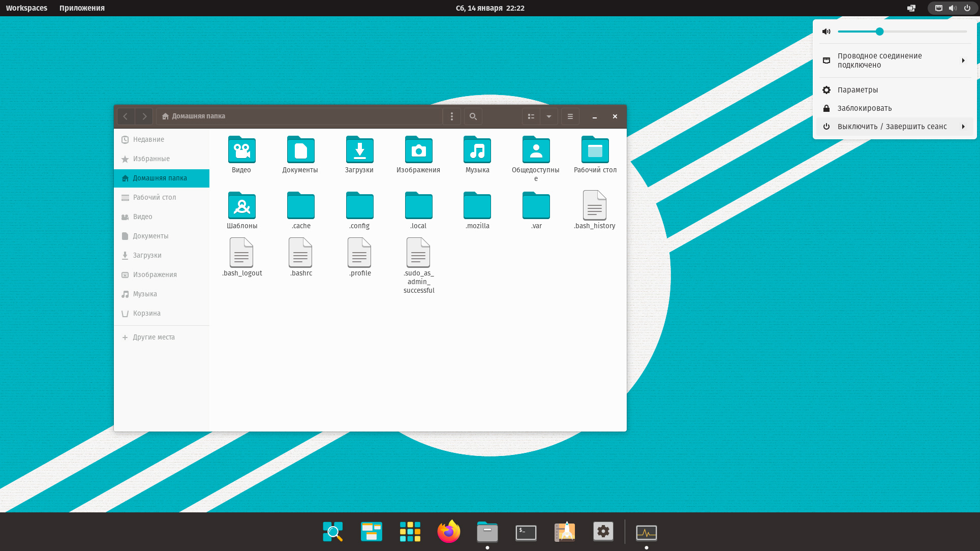980x551 pixels.
Task: Click Другие места in sidebar
Action: (154, 337)
